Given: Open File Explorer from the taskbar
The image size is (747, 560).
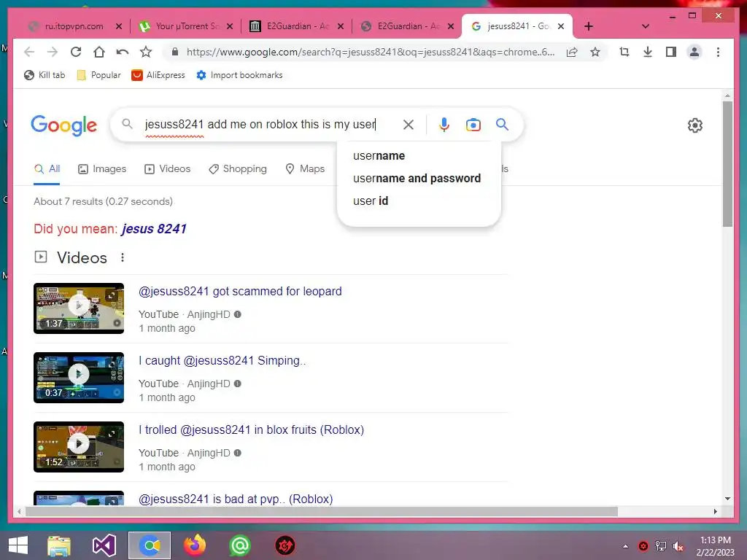Looking at the screenshot, I should click(59, 545).
